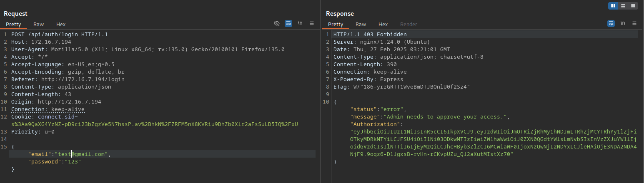This screenshot has width=644, height=183.
Task: Switch to combined tabbed layout view
Action: click(x=633, y=6)
